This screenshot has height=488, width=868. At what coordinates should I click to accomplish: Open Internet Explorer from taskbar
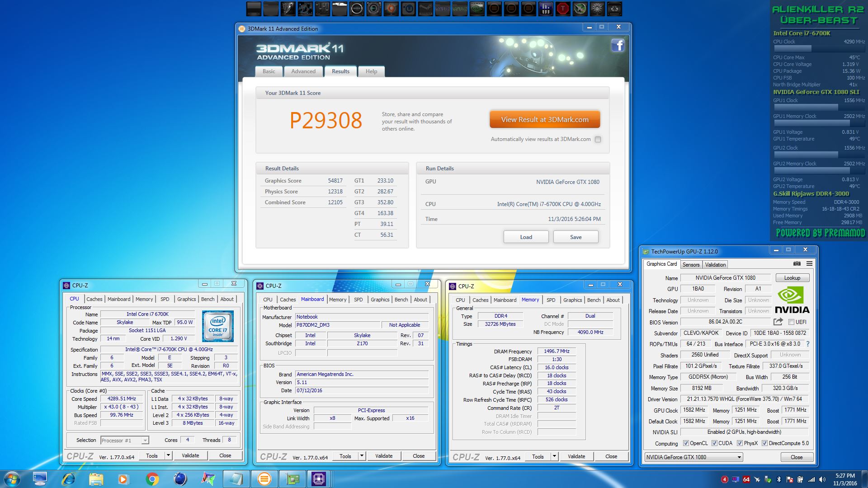[68, 479]
